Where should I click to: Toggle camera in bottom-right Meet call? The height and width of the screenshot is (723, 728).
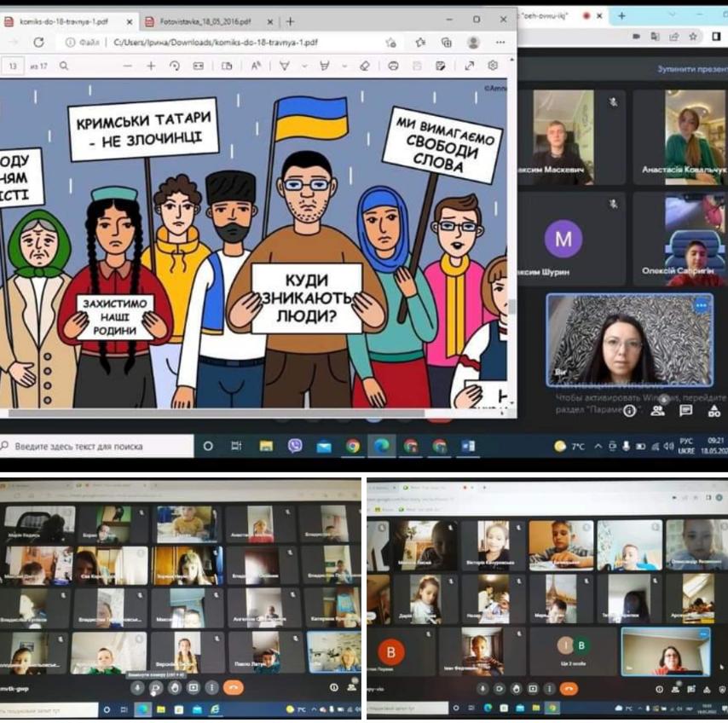click(500, 689)
